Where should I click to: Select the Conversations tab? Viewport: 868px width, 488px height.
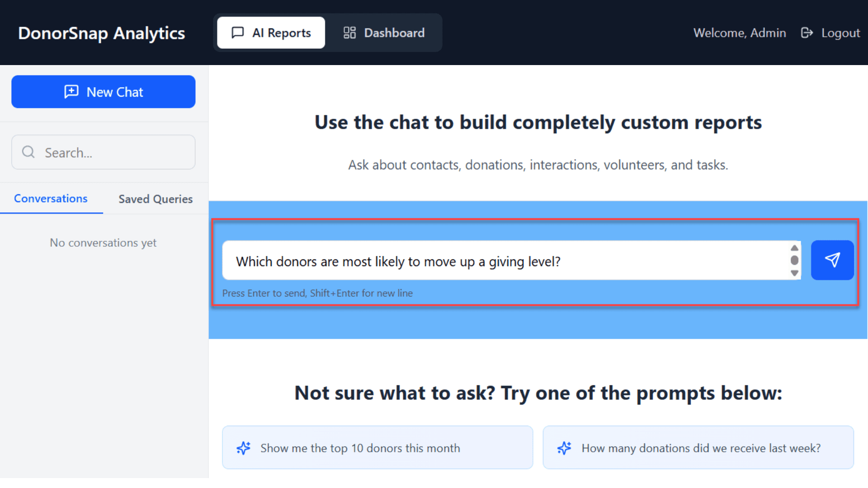click(51, 198)
